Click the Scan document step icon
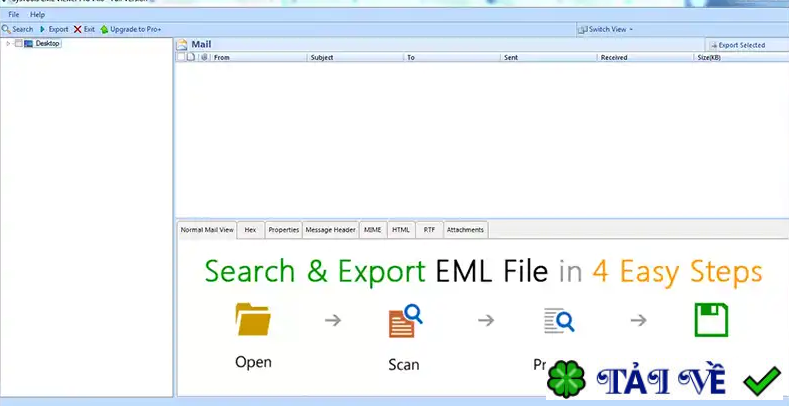The image size is (789, 406). 406,321
